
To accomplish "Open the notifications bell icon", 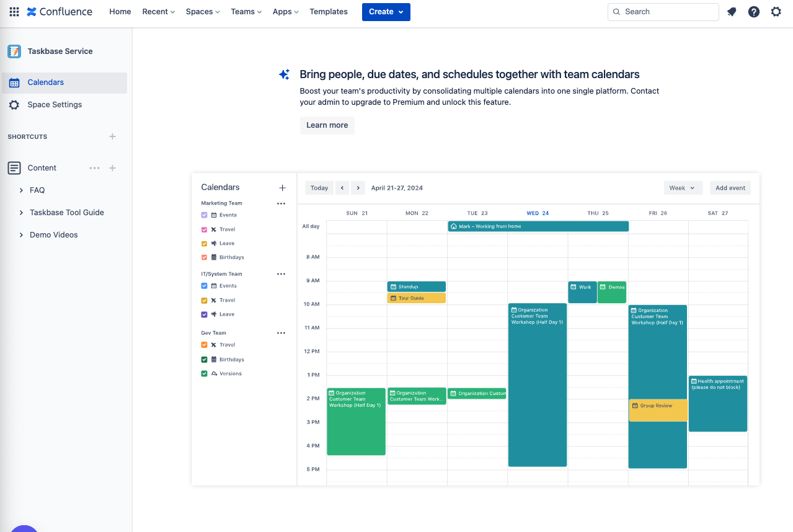I will (732, 12).
